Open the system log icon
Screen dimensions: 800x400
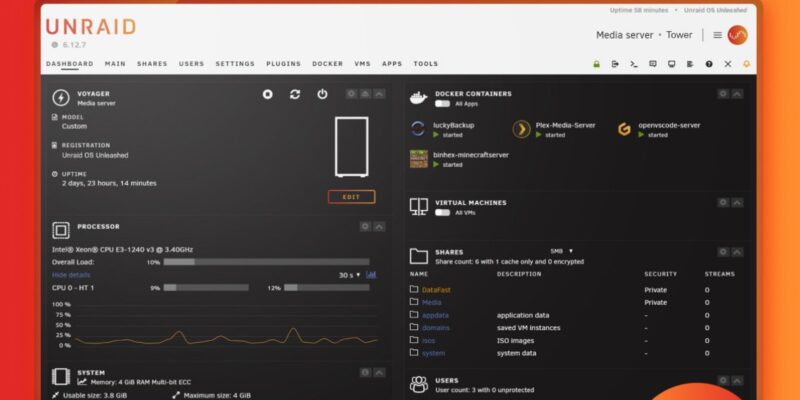pos(690,64)
